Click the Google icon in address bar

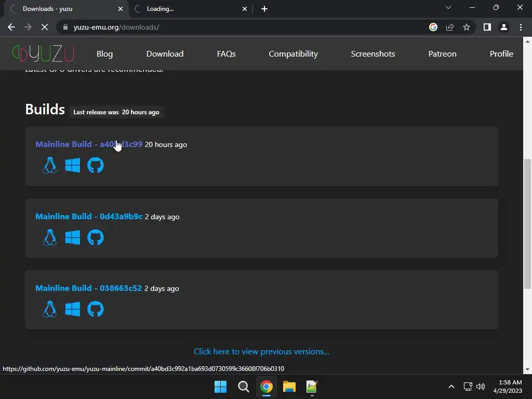[433, 27]
